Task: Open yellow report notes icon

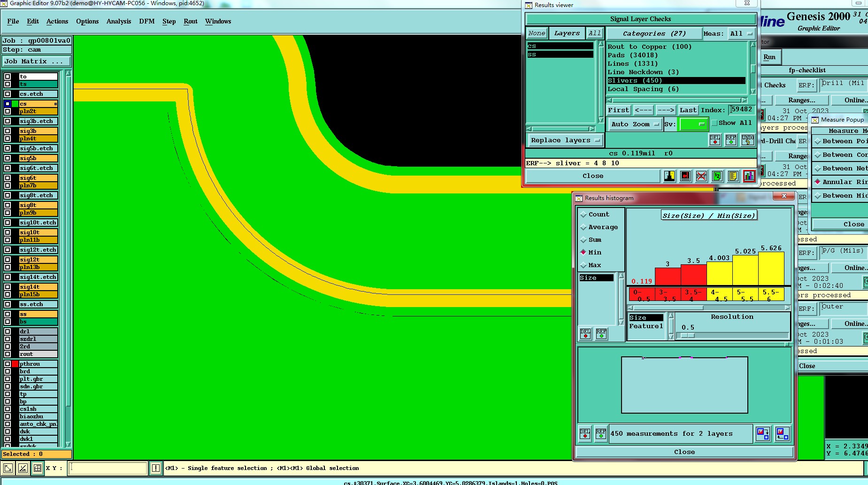Action: [733, 176]
